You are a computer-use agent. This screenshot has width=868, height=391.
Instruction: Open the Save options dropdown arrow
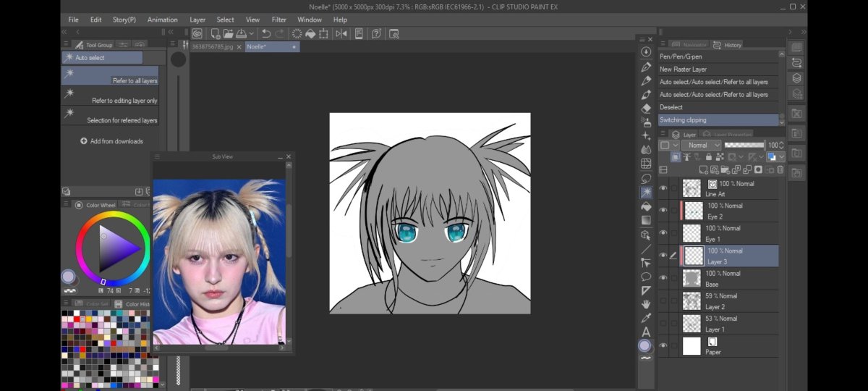tap(251, 33)
